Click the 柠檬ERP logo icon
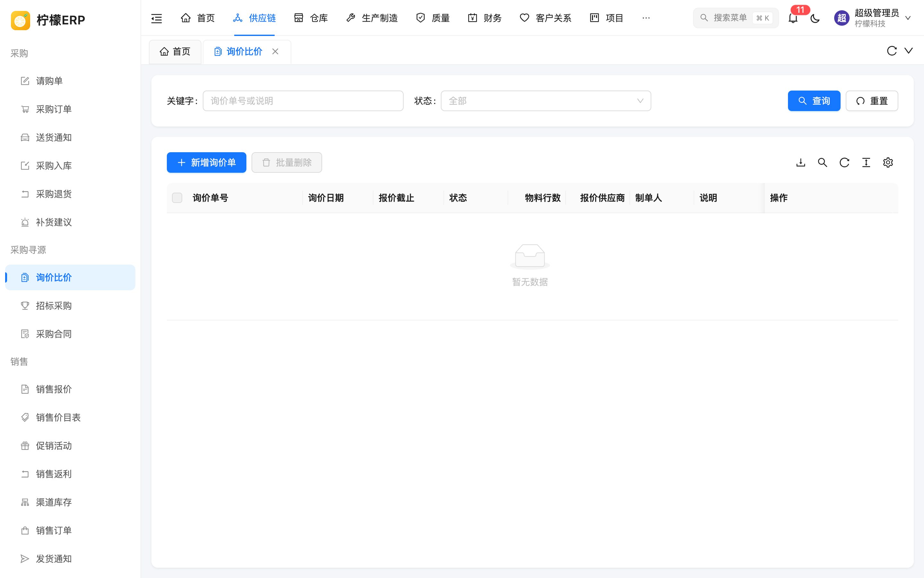Screen dimensions: 924x578 21,20
